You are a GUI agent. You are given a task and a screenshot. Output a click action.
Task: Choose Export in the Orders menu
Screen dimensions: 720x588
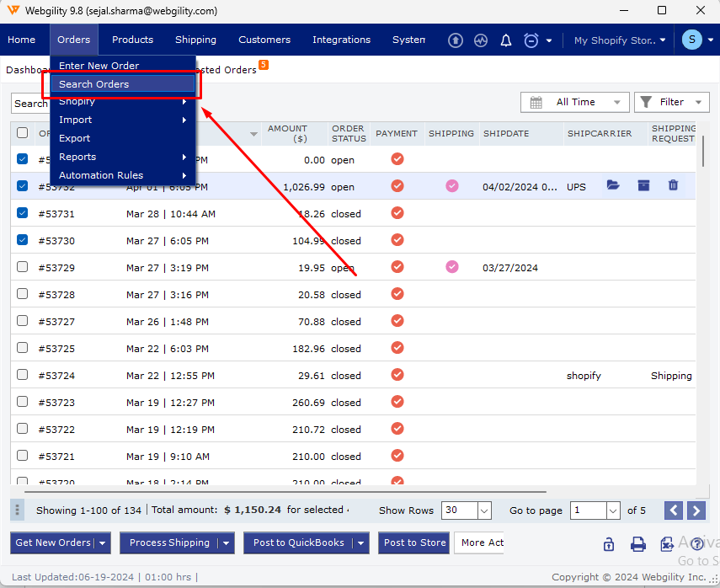123,138
